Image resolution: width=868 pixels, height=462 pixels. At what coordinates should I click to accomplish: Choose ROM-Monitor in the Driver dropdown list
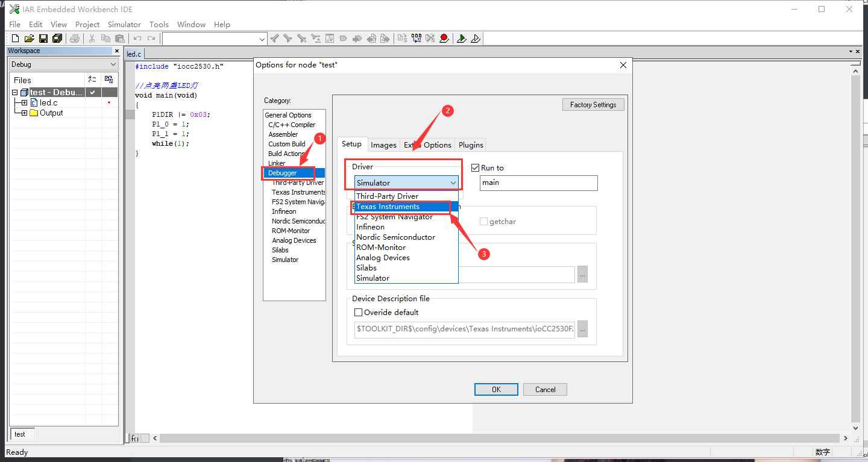click(x=406, y=248)
